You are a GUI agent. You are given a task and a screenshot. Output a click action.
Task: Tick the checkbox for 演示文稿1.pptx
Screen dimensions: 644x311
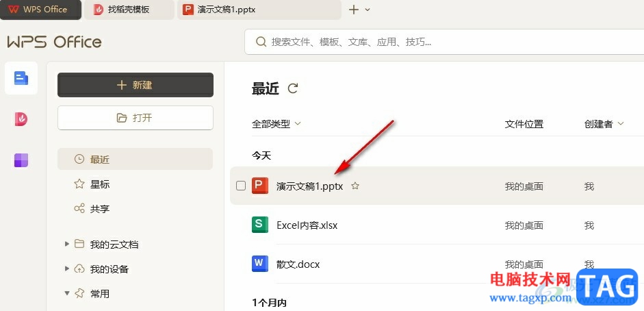pos(241,186)
